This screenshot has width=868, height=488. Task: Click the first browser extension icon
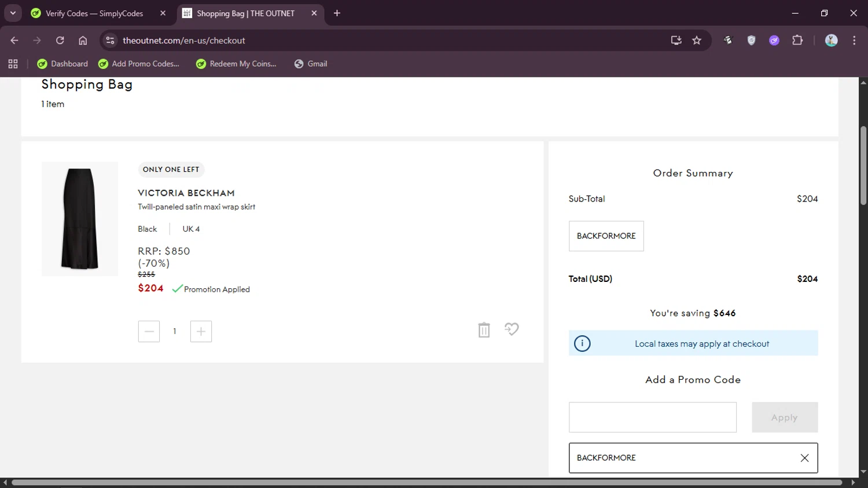(728, 41)
